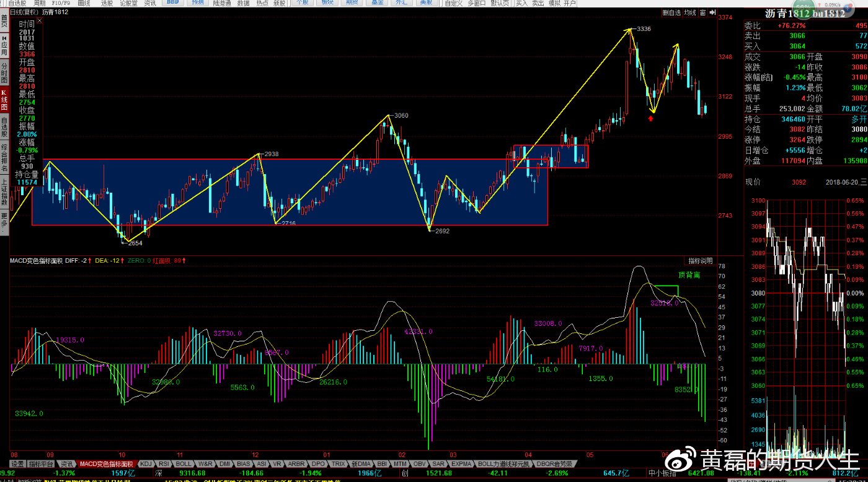Select 分时图 in left sidebar
Viewport: 868px width, 482px height.
(4, 72)
